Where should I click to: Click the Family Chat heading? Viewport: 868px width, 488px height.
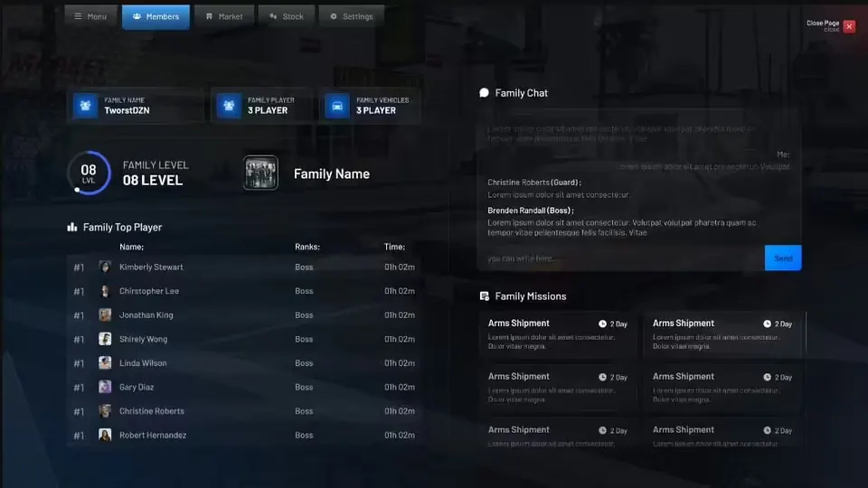coord(522,93)
